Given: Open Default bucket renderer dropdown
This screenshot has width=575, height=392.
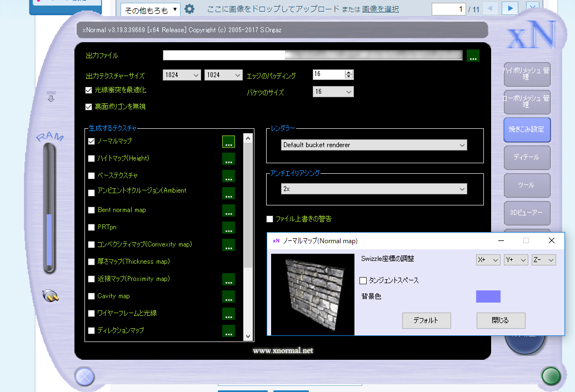Looking at the screenshot, I should tap(374, 145).
